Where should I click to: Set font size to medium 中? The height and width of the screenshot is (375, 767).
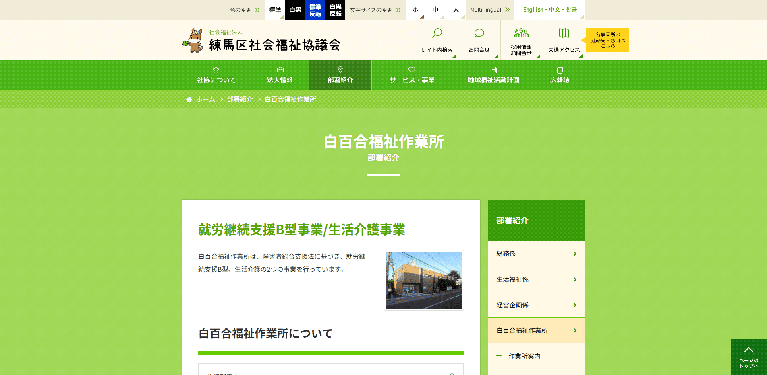(x=435, y=10)
